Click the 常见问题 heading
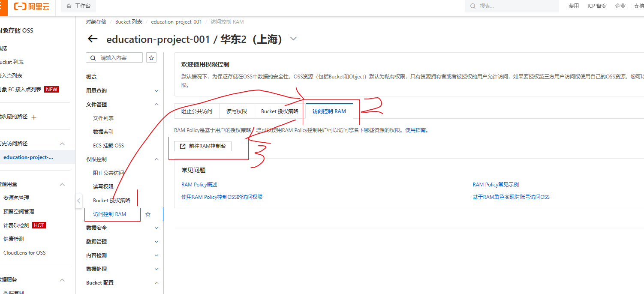644x294 pixels. (x=193, y=170)
